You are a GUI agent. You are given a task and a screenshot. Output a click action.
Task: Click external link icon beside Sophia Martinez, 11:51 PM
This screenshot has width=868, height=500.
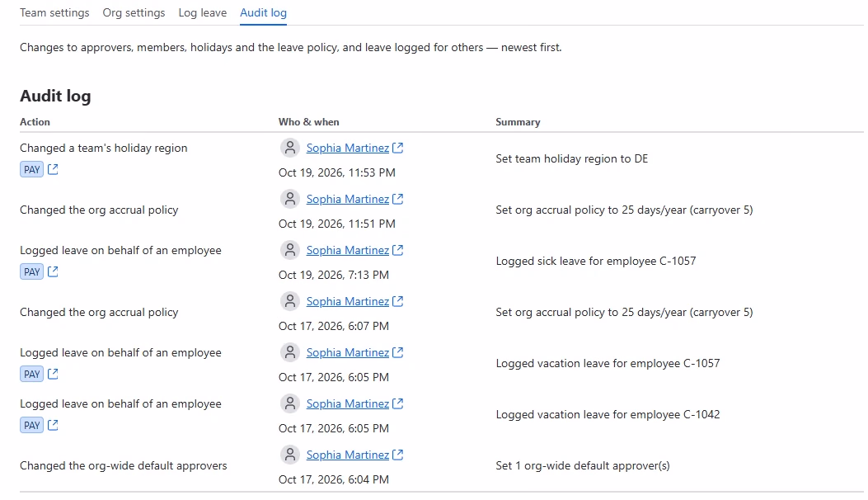coord(397,199)
